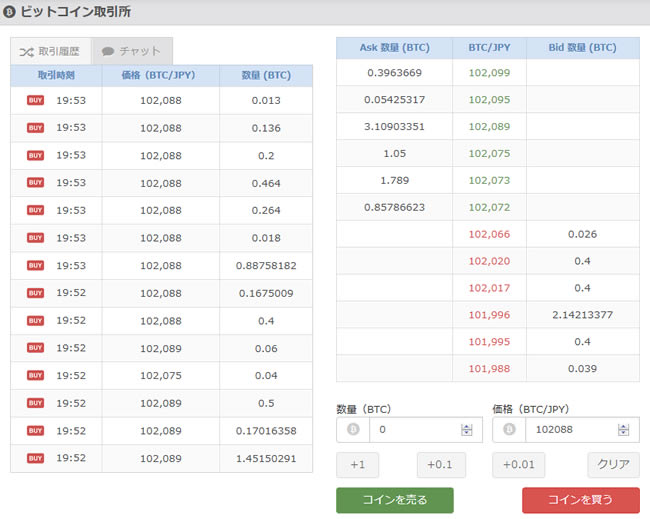Select ask price 102,099

(489, 73)
